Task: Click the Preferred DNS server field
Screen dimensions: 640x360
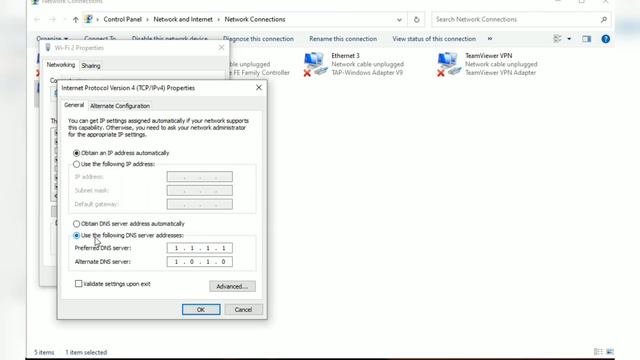Action: [200, 248]
